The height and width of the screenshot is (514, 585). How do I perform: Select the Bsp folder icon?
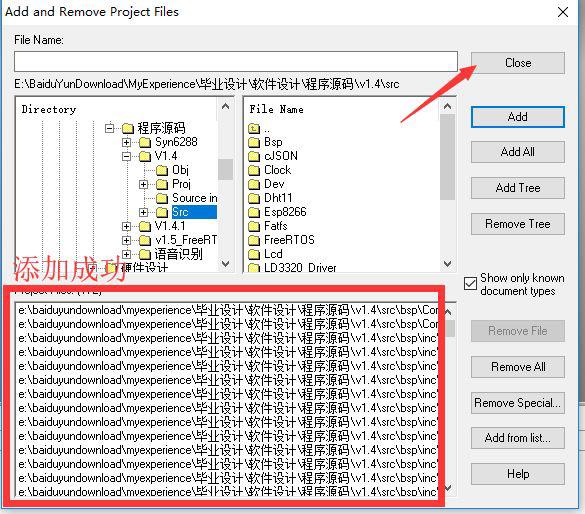coord(254,142)
